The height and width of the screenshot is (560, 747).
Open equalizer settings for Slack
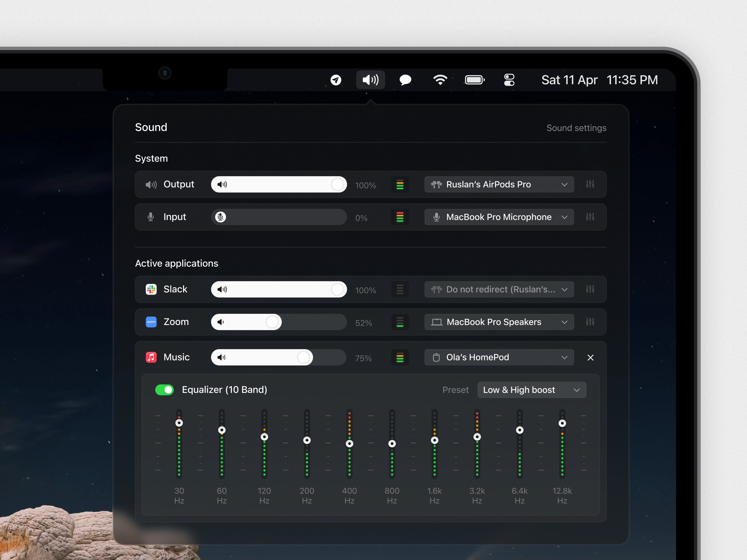[x=590, y=289]
